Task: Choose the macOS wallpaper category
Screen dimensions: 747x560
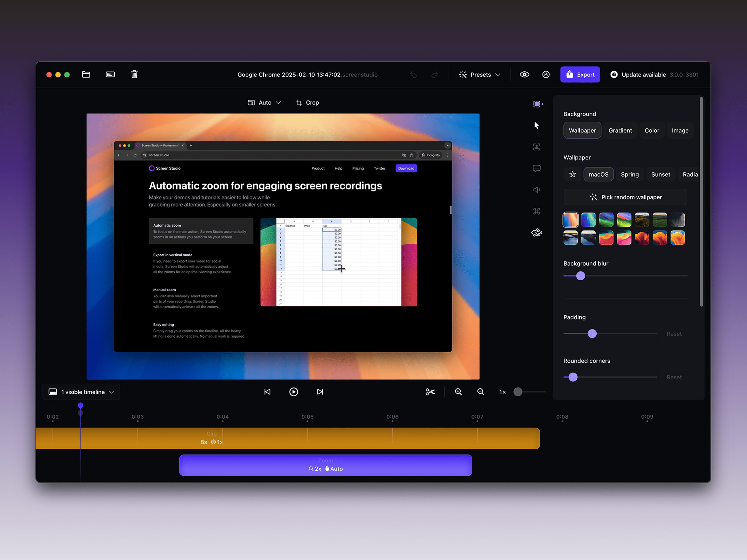Action: (x=598, y=175)
